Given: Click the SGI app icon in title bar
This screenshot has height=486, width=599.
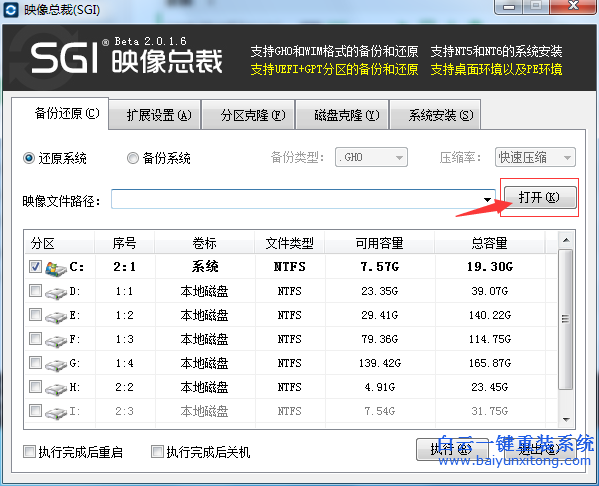Looking at the screenshot, I should (x=10, y=10).
